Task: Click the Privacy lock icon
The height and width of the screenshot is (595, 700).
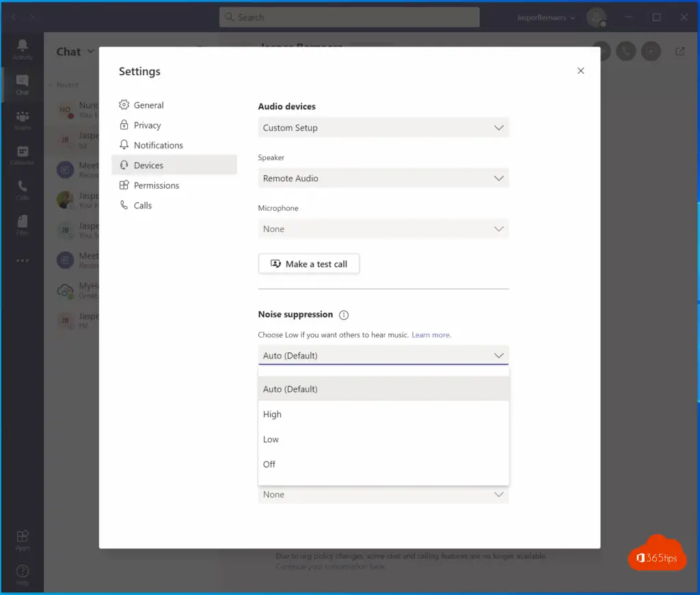Action: [x=124, y=124]
